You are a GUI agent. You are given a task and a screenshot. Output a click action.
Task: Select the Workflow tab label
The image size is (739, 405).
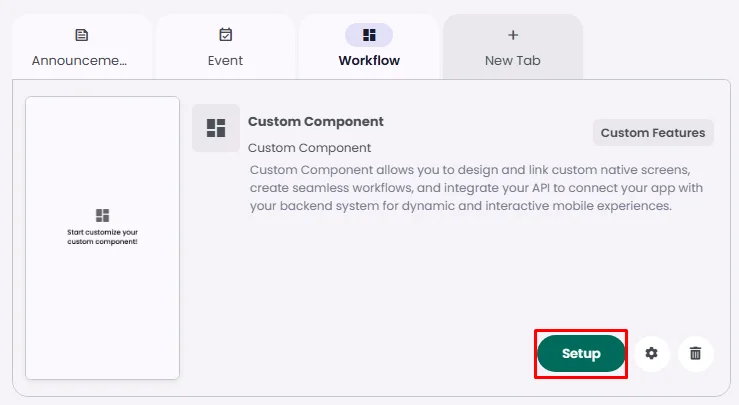(369, 60)
